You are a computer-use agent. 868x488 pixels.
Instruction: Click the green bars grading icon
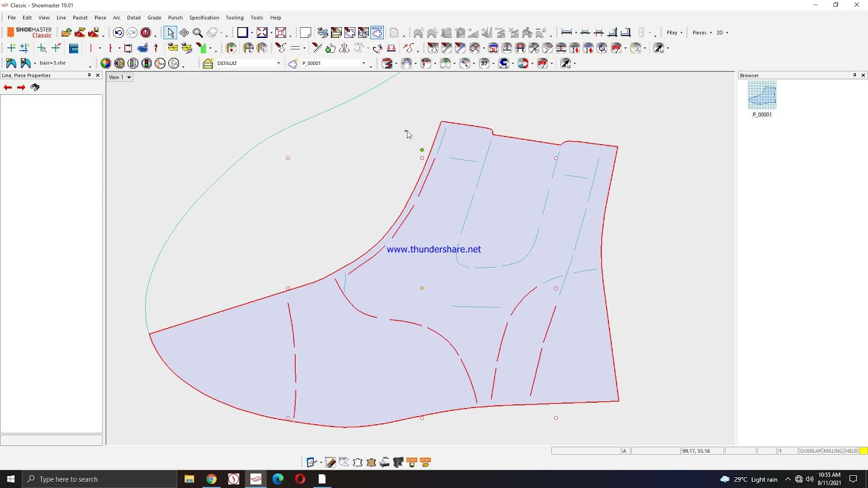[x=202, y=47]
